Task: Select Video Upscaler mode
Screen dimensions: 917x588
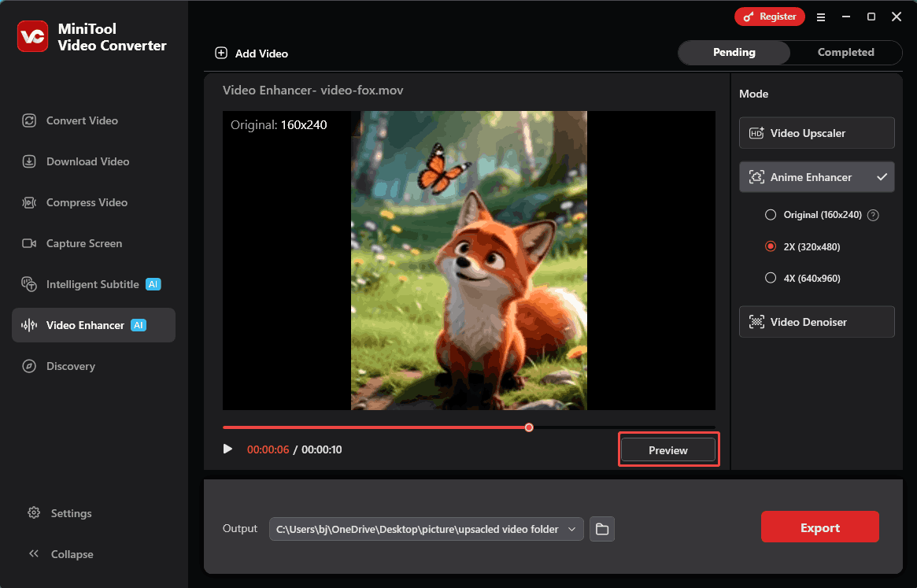Action: (816, 133)
